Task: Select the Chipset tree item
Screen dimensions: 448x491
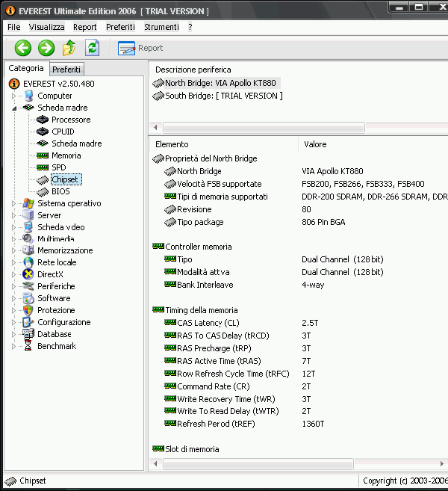Action: [x=66, y=179]
